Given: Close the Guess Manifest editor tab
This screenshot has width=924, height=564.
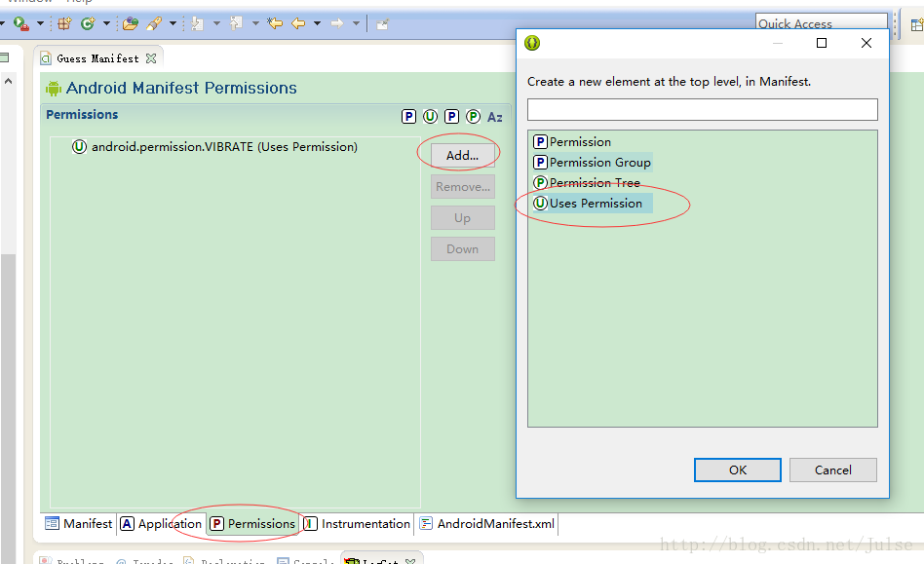Looking at the screenshot, I should click(x=151, y=58).
